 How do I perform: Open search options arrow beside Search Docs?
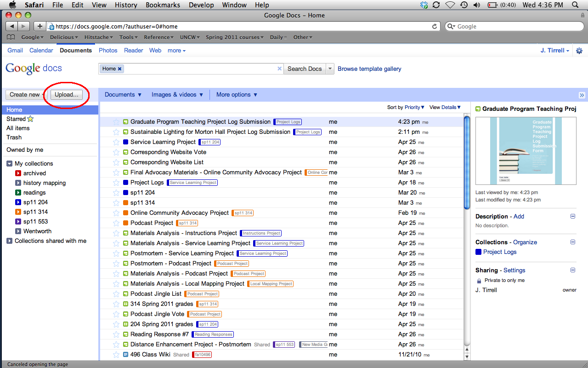330,69
